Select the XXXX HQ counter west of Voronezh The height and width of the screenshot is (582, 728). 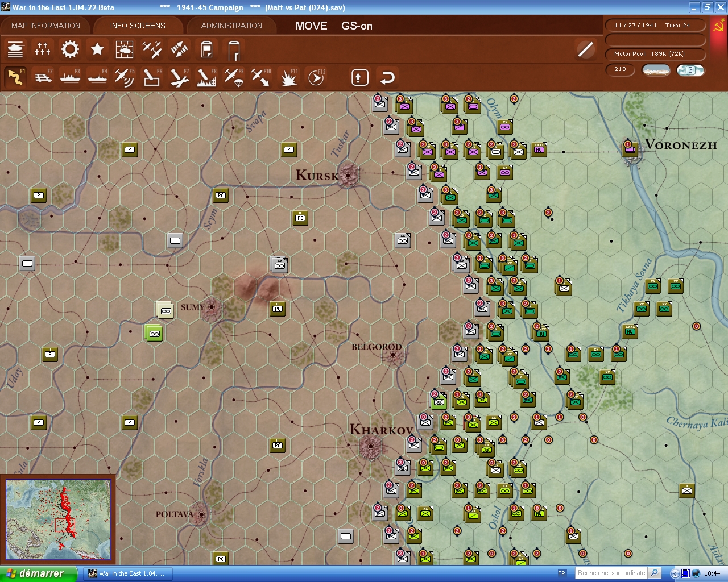tap(540, 150)
